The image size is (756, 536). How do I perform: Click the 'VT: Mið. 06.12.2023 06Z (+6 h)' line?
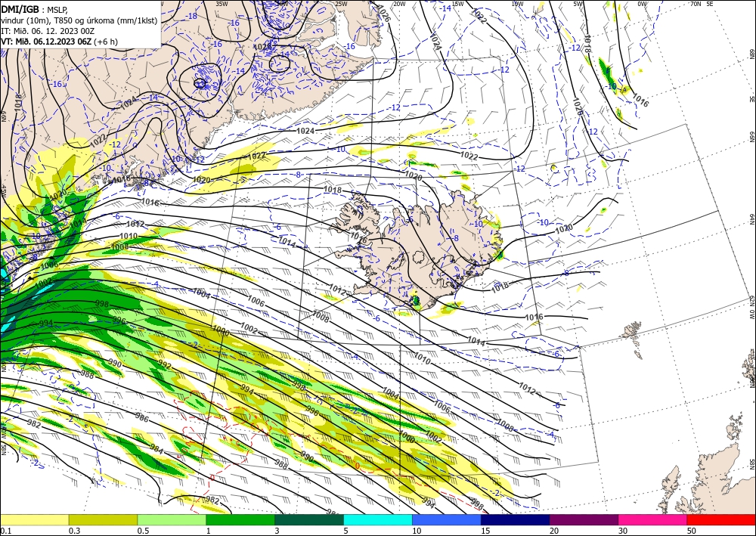click(59, 42)
